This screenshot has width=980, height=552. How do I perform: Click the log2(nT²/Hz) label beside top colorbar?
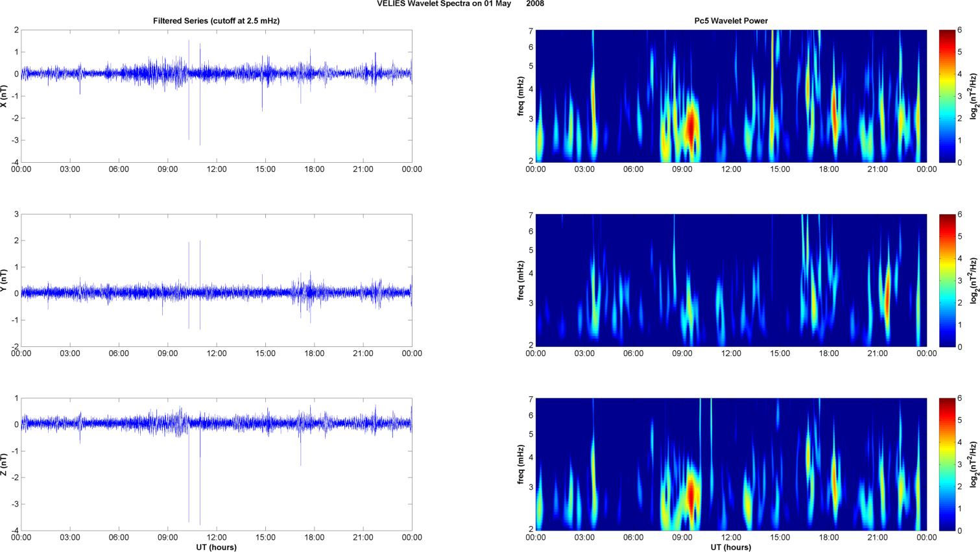click(x=974, y=96)
